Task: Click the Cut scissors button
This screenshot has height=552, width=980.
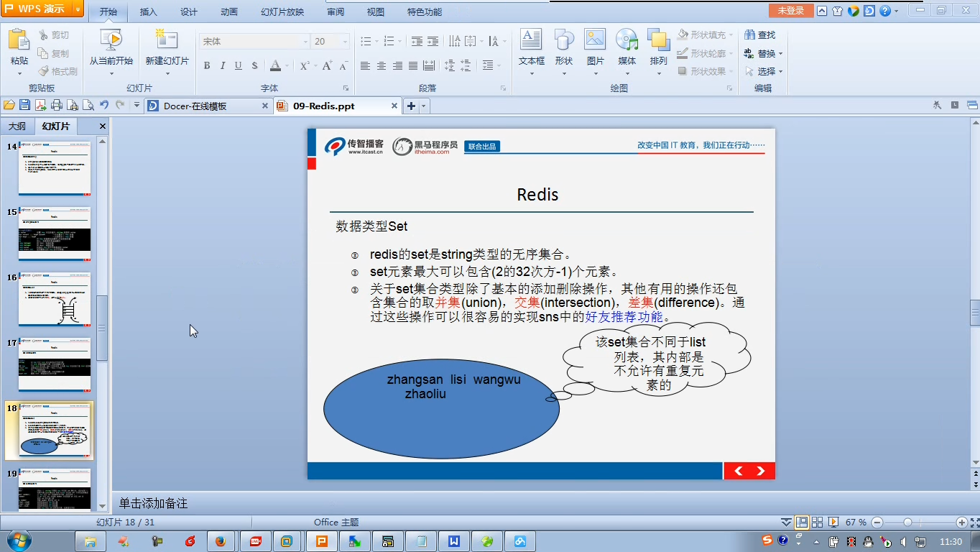Action: 55,34
